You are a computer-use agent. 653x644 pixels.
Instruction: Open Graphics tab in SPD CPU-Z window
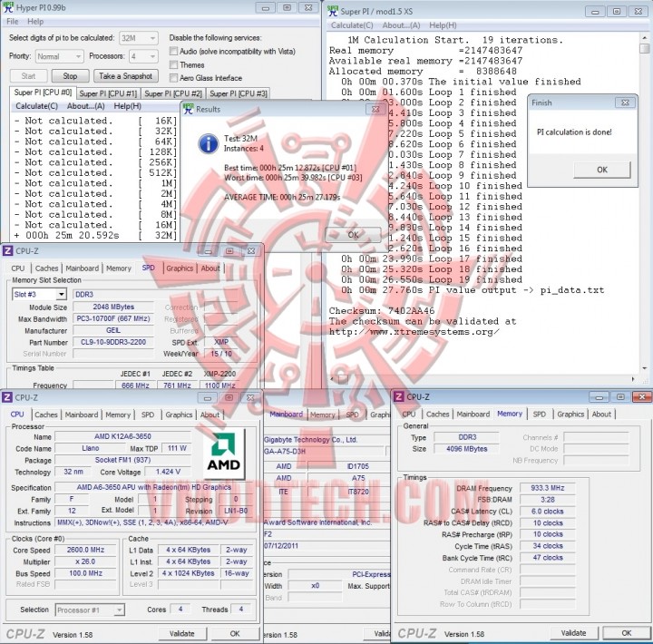tap(180, 268)
